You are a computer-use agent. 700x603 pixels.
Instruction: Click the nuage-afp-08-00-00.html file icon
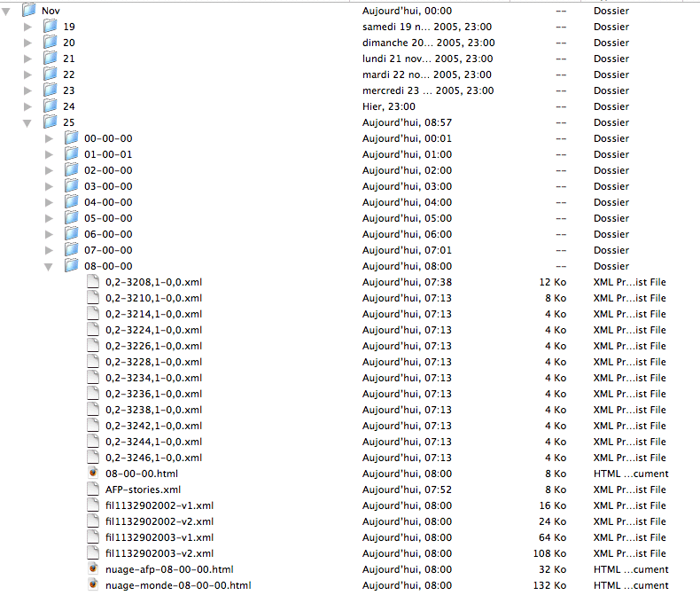pyautogui.click(x=93, y=568)
